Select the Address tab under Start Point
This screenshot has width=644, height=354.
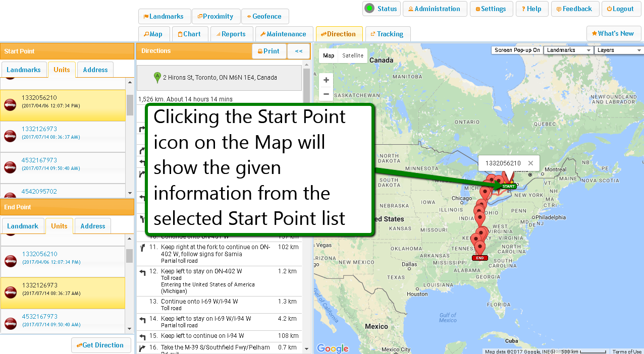click(x=95, y=70)
